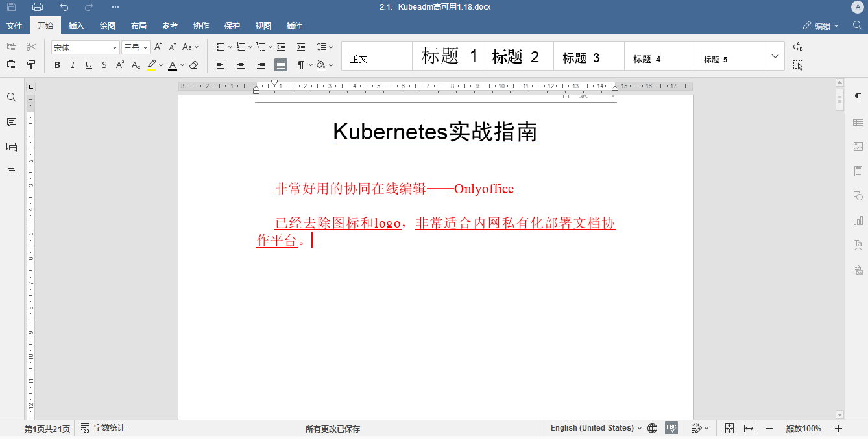Viewport: 868px width, 439px height.
Task: Set the document language via globe icon
Action: tap(653, 429)
